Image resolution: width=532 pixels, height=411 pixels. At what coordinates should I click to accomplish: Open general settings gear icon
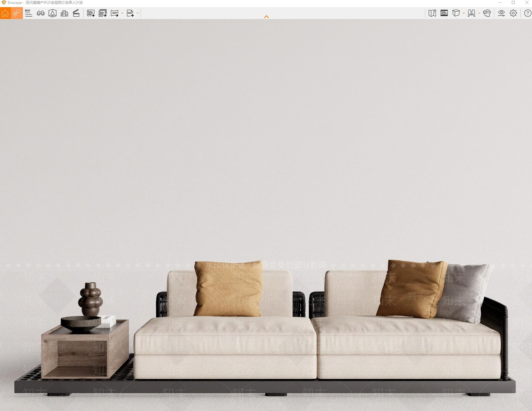pos(513,13)
